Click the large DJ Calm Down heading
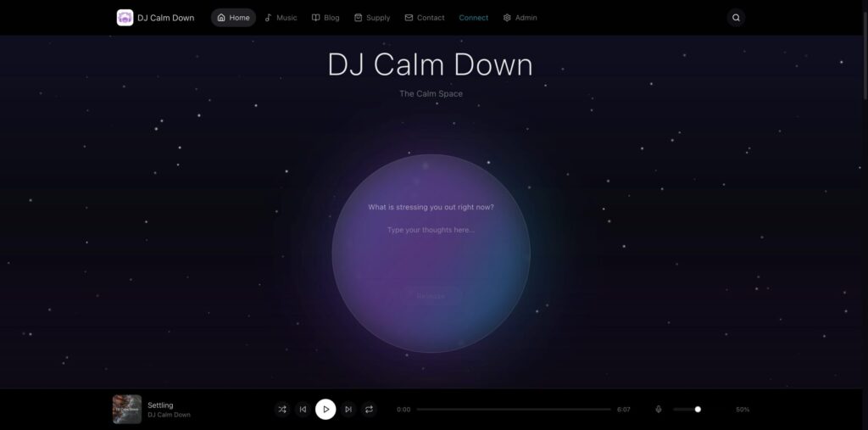This screenshot has width=868, height=430. (430, 64)
